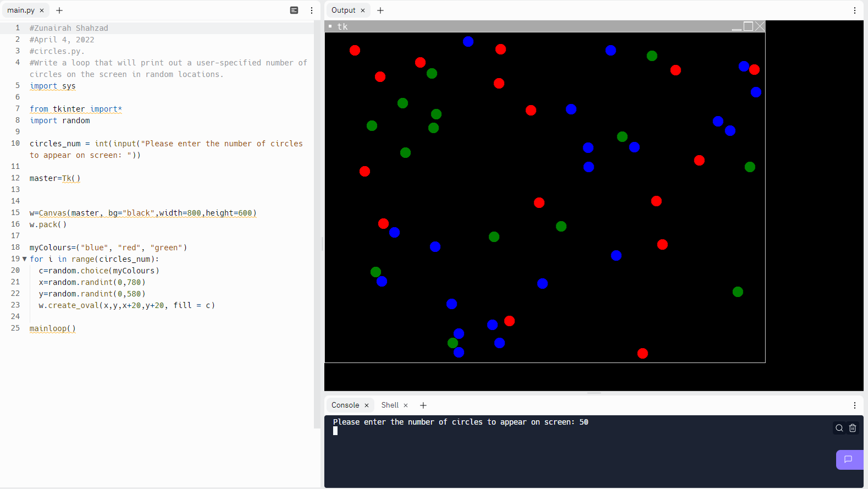Screen dimensions: 868x489
Task: Open the Console pane three-dot menu
Action: [x=855, y=405]
